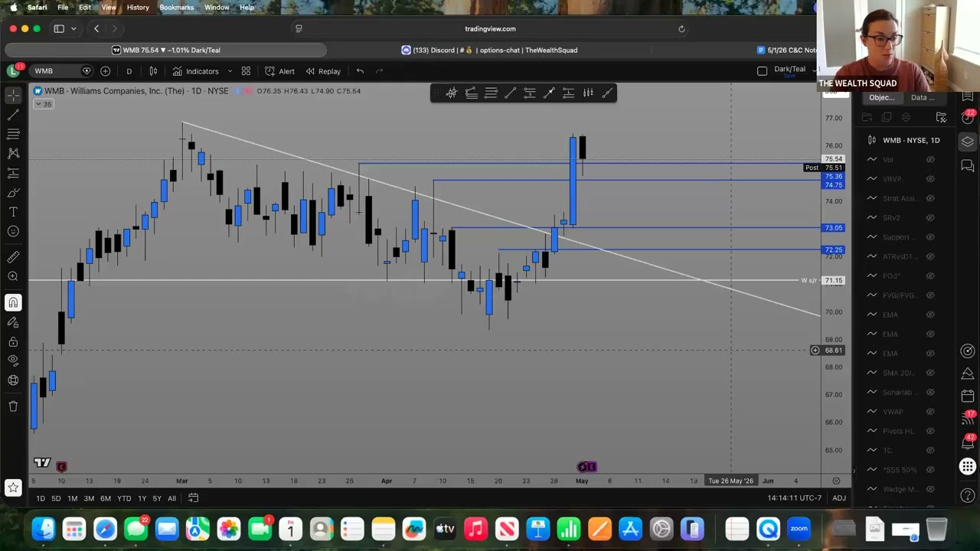Open favorites star toolbar button
This screenshot has height=551, width=980.
[x=13, y=487]
